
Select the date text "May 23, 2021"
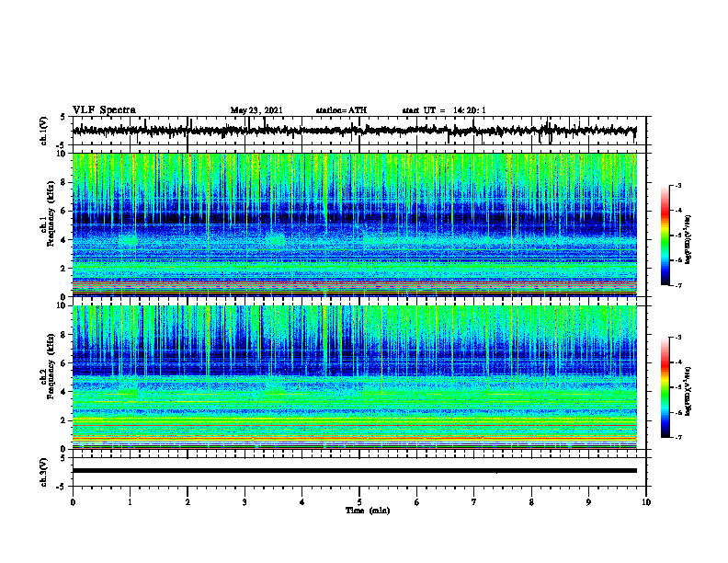coord(256,110)
